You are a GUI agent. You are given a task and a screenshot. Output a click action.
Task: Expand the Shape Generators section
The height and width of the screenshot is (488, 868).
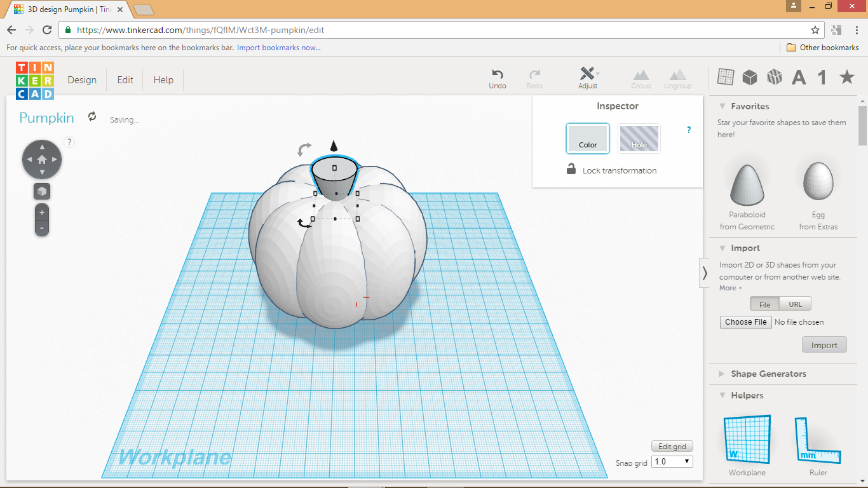point(768,374)
